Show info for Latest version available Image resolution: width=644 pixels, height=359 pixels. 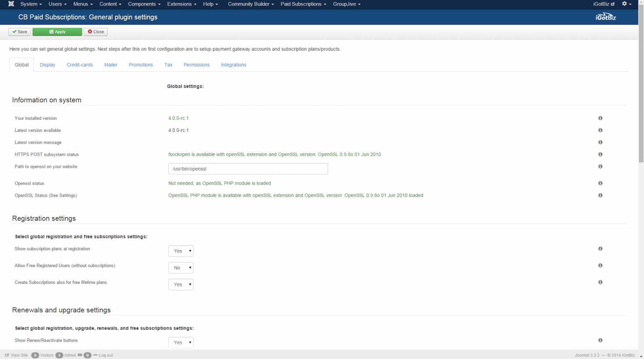coord(600,130)
